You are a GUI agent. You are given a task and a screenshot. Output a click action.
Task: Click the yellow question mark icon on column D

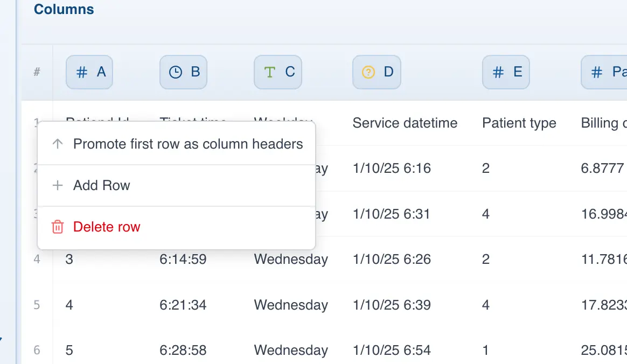click(x=368, y=72)
